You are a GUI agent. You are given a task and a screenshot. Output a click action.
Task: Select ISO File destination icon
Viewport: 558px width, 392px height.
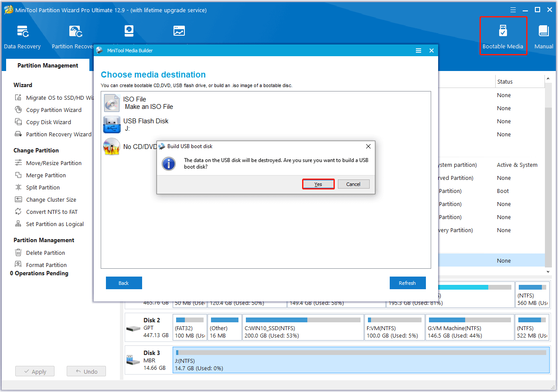(x=112, y=103)
